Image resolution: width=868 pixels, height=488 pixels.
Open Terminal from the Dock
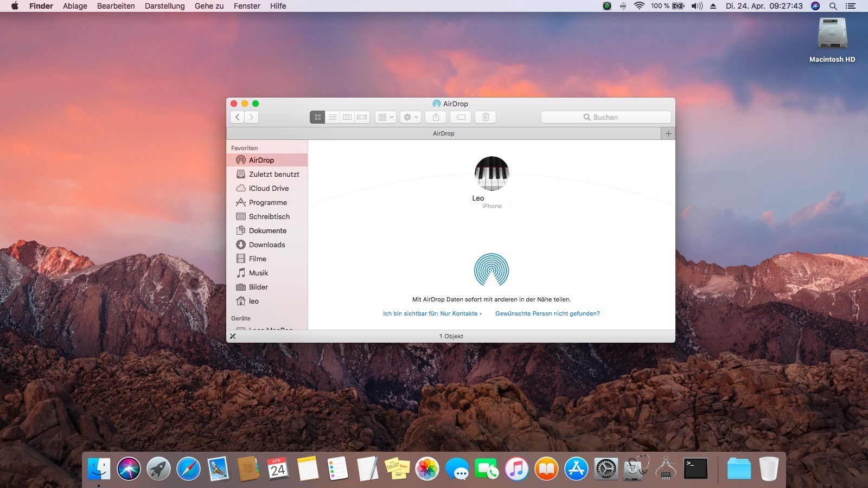pos(695,468)
